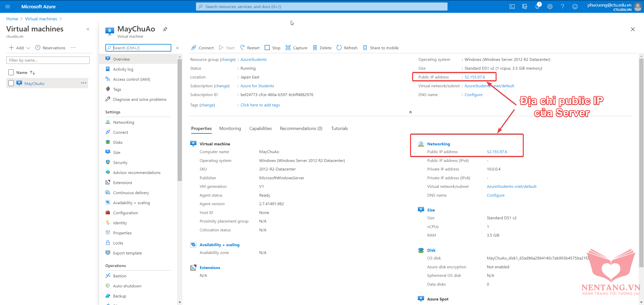Click Configure next to DNS name
Viewport: 644px width, 305px height.
473,95
